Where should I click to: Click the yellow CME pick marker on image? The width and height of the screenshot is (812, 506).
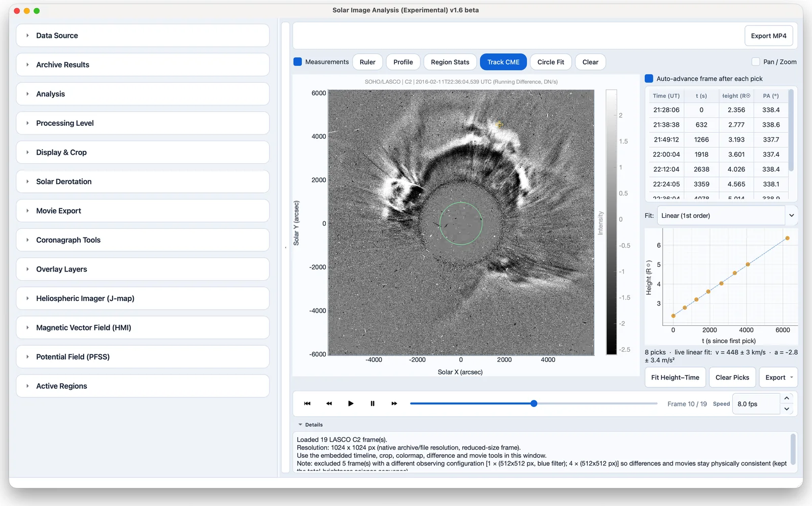click(x=499, y=124)
